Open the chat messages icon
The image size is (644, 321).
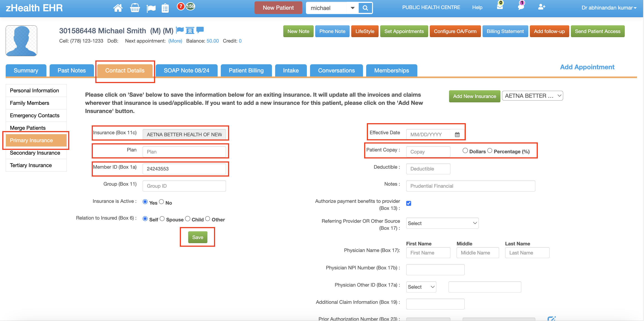tap(521, 7)
